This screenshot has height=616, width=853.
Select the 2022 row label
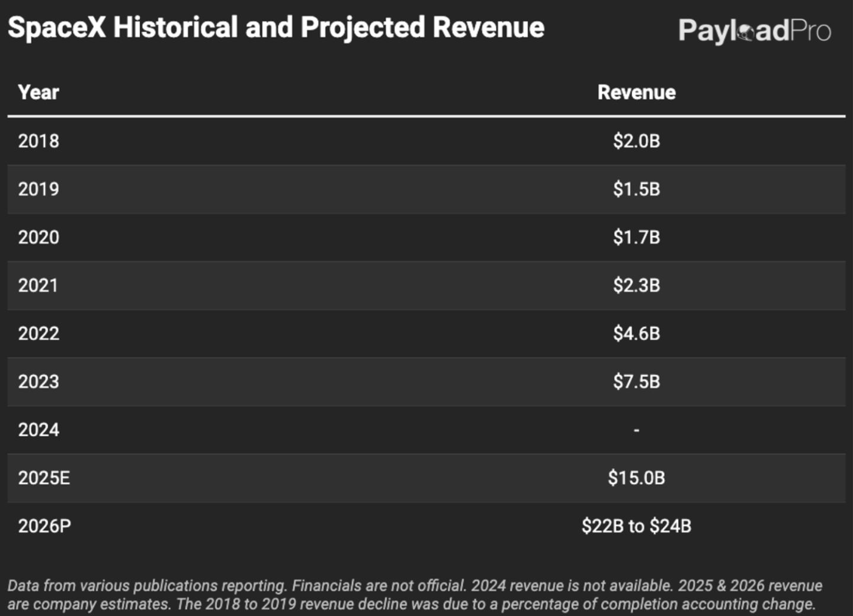[x=39, y=333]
